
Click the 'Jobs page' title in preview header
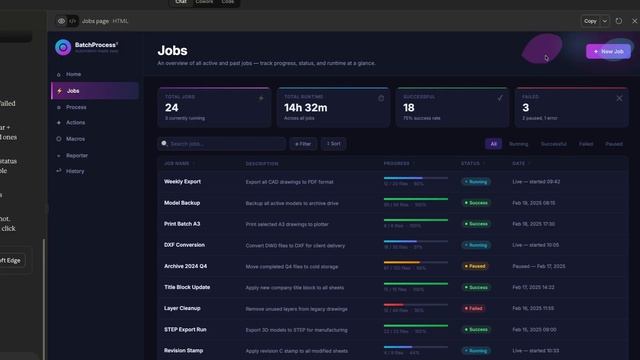click(x=95, y=21)
